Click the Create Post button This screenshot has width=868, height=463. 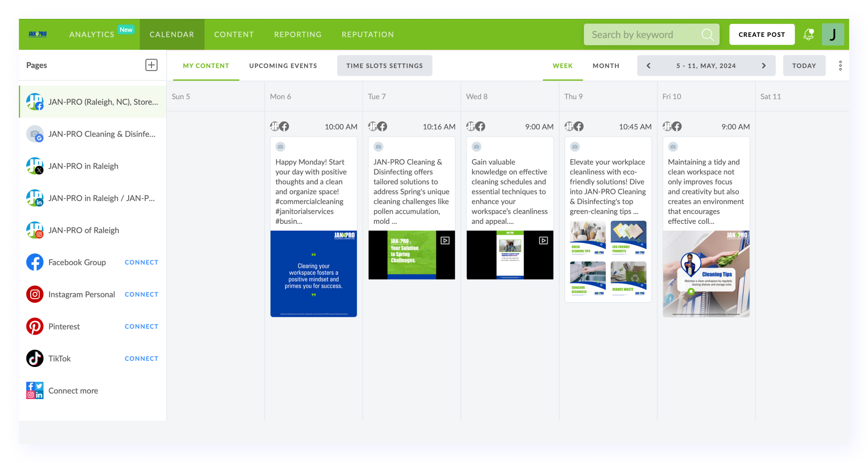(761, 34)
